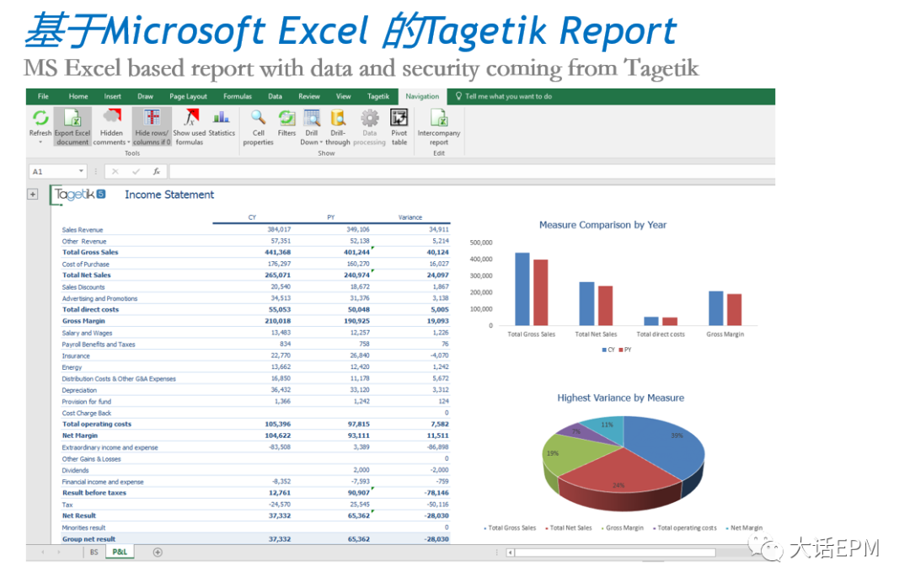Select the Gross Margin row label
This screenshot has width=910, height=588.
83,321
